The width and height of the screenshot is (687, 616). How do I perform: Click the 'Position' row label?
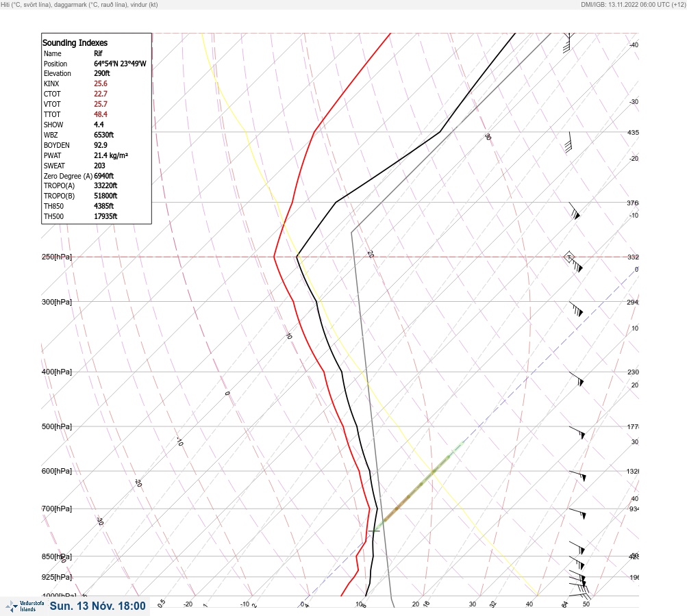55,64
